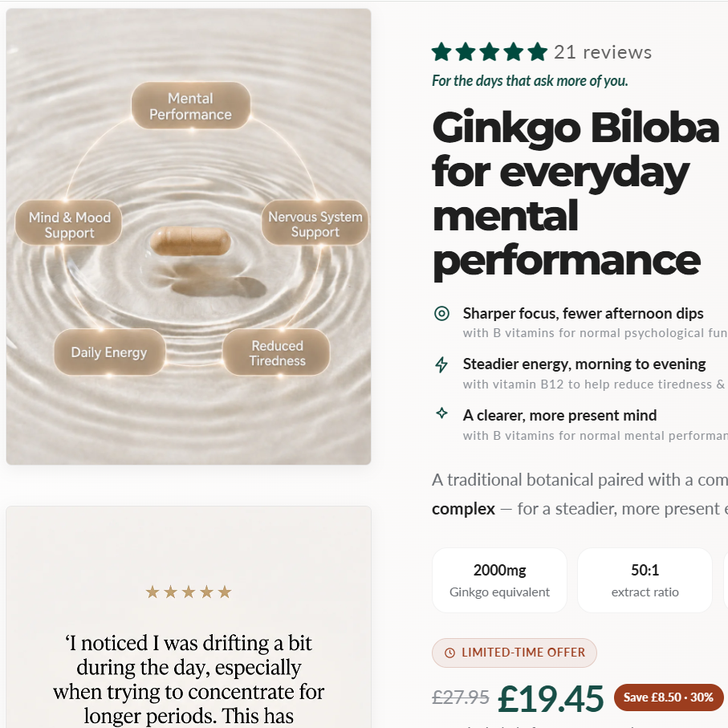The height and width of the screenshot is (728, 728).
Task: Click the Save £8.50 · 30% badge
Action: 669,697
